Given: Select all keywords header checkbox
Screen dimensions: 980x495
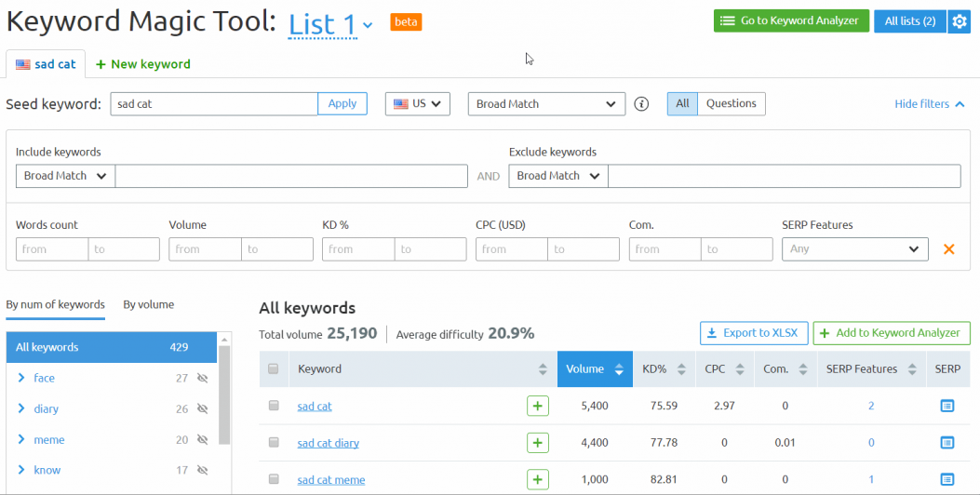Looking at the screenshot, I should click(x=273, y=368).
